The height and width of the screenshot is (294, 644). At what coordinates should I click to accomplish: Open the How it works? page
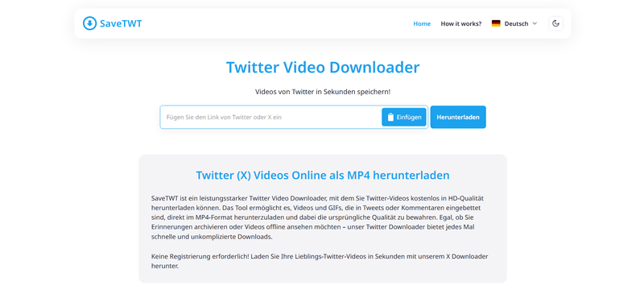(x=461, y=23)
